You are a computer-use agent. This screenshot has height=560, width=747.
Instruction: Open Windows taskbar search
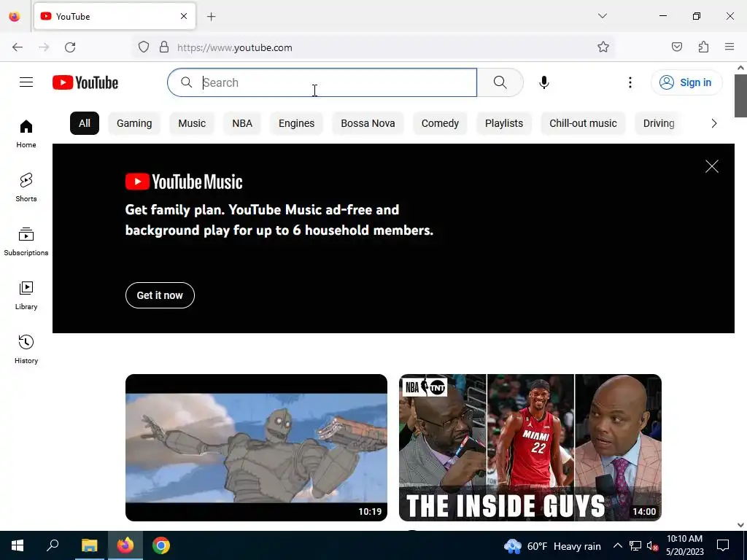[x=53, y=545]
